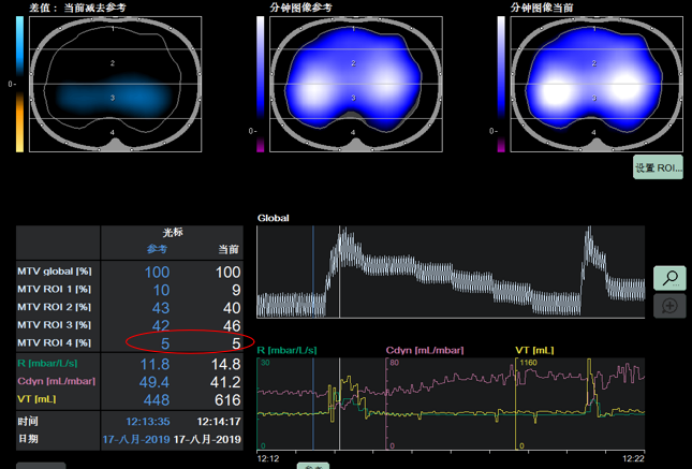The image size is (692, 469).
Task: Select the MTV ROI 3 [%] row label
Action: (54, 325)
